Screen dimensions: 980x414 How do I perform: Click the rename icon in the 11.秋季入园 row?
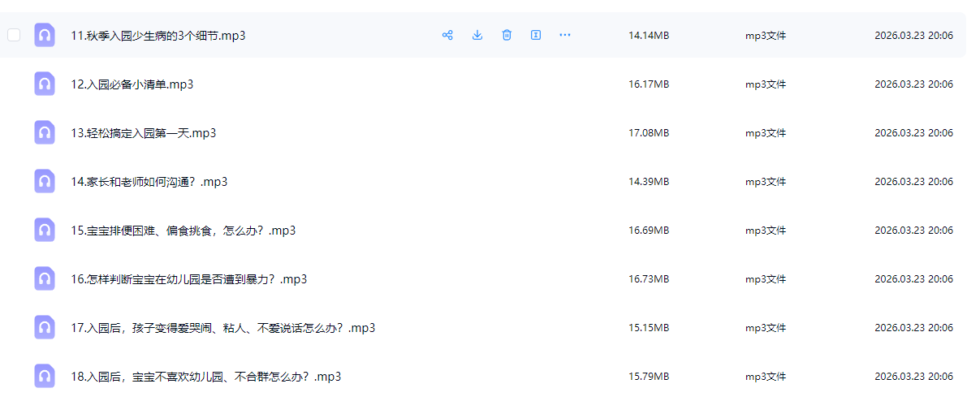click(536, 35)
